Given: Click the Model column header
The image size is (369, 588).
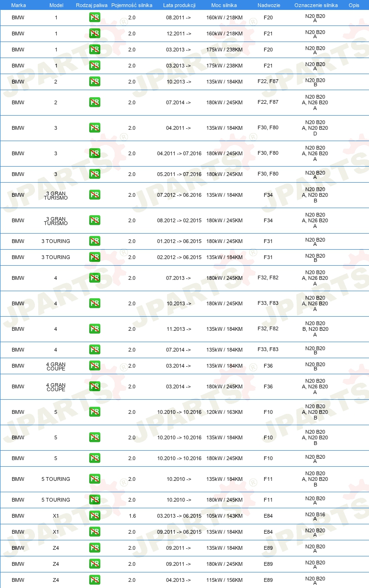Looking at the screenshot, I should 56,5.
